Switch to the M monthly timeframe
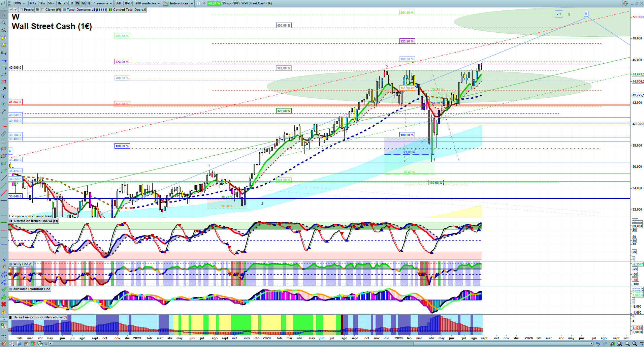 pos(84,3)
